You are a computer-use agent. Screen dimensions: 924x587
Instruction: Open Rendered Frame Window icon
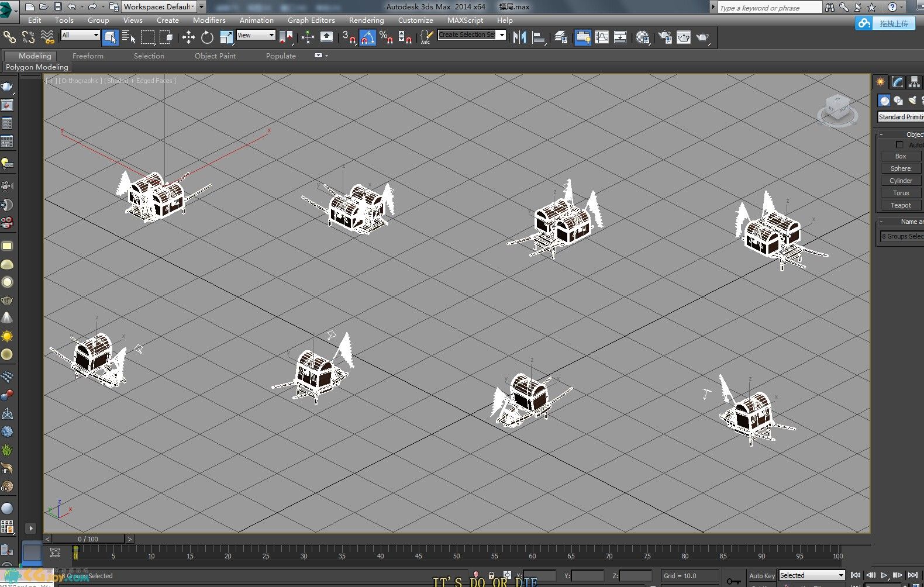[684, 37]
